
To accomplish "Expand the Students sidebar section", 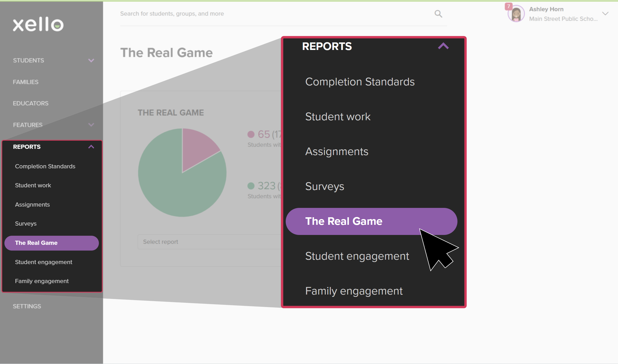I will [91, 60].
